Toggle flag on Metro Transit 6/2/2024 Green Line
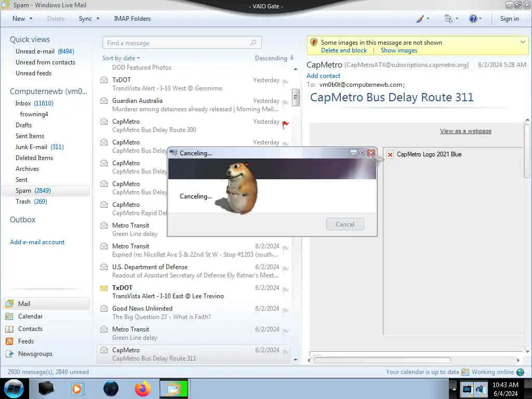This screenshot has height=399, width=532. (x=285, y=331)
